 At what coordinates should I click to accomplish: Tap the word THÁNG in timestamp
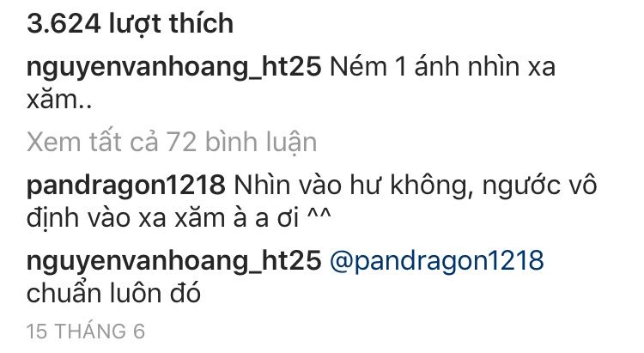coord(90,332)
